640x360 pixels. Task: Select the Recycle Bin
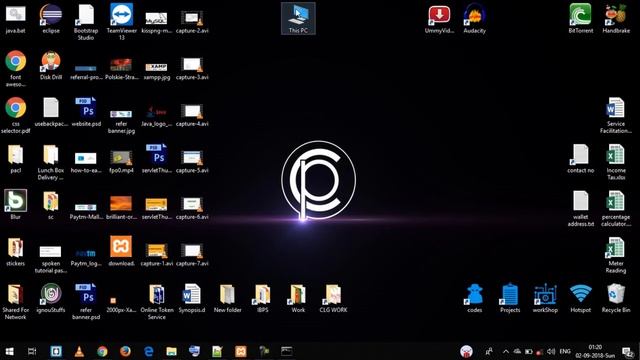coord(616,298)
